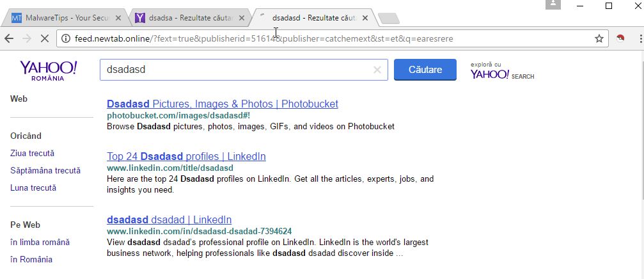Filter results by Ziua trecută

(x=32, y=154)
